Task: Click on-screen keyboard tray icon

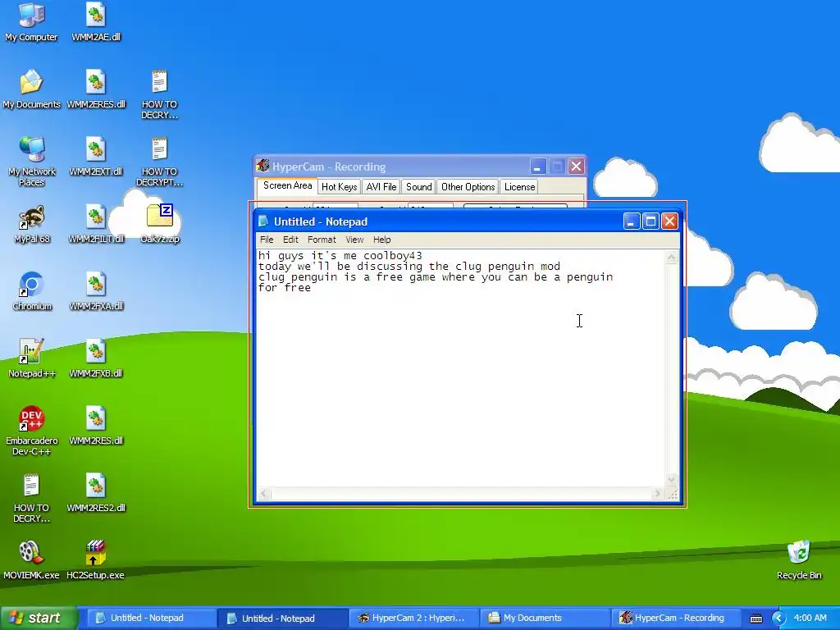Action: point(756,619)
